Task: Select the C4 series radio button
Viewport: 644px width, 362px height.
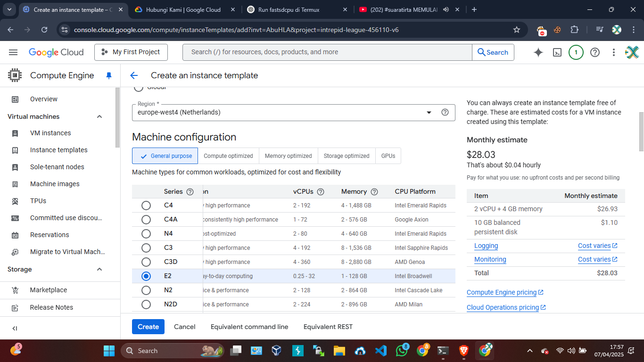Action: tap(146, 206)
